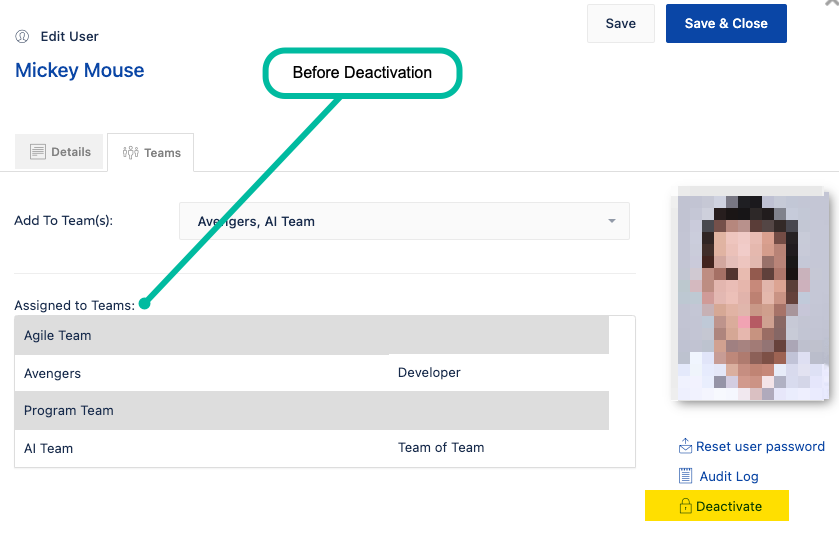Click the lock icon on Deactivate
The width and height of the screenshot is (839, 538).
(685, 505)
